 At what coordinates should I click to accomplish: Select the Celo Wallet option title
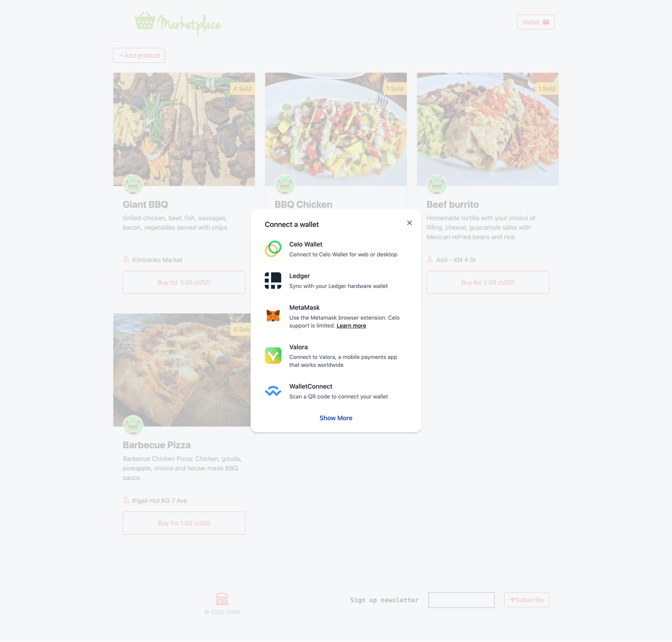click(306, 244)
